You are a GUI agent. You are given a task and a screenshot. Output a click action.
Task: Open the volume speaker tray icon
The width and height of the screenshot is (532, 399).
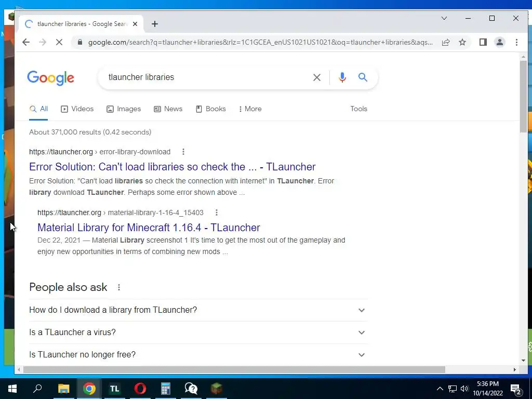point(464,389)
